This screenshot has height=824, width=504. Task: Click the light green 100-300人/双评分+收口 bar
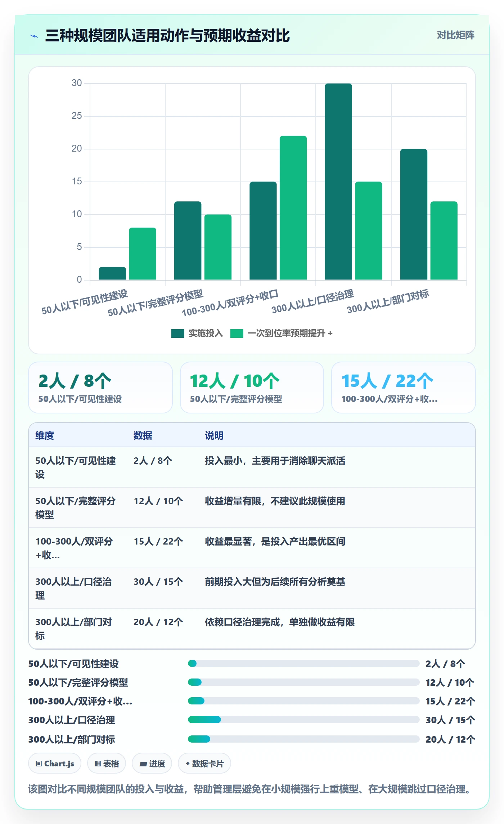pyautogui.click(x=293, y=208)
